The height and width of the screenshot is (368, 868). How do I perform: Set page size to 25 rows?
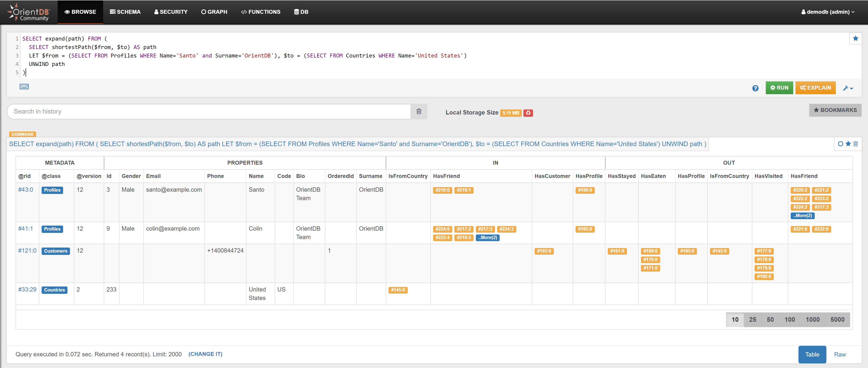tap(753, 319)
